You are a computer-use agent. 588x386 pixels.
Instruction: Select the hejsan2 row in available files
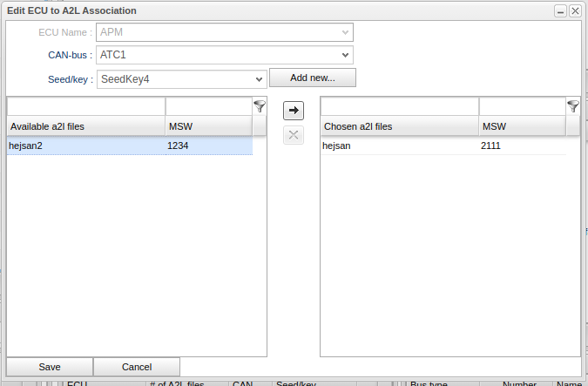[85, 146]
